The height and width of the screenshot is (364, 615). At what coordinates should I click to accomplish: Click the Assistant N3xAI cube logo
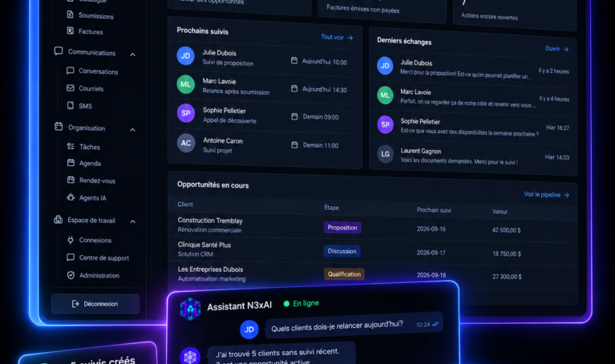coord(190,309)
